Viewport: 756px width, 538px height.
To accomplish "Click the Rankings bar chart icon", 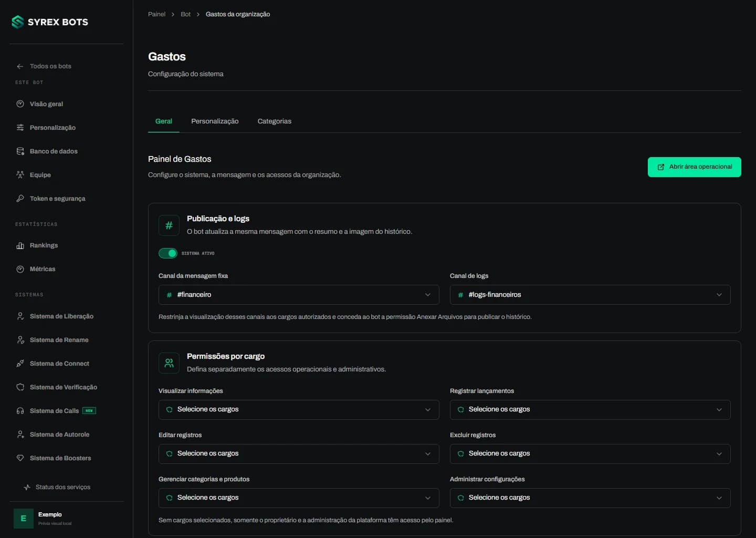I will click(20, 245).
